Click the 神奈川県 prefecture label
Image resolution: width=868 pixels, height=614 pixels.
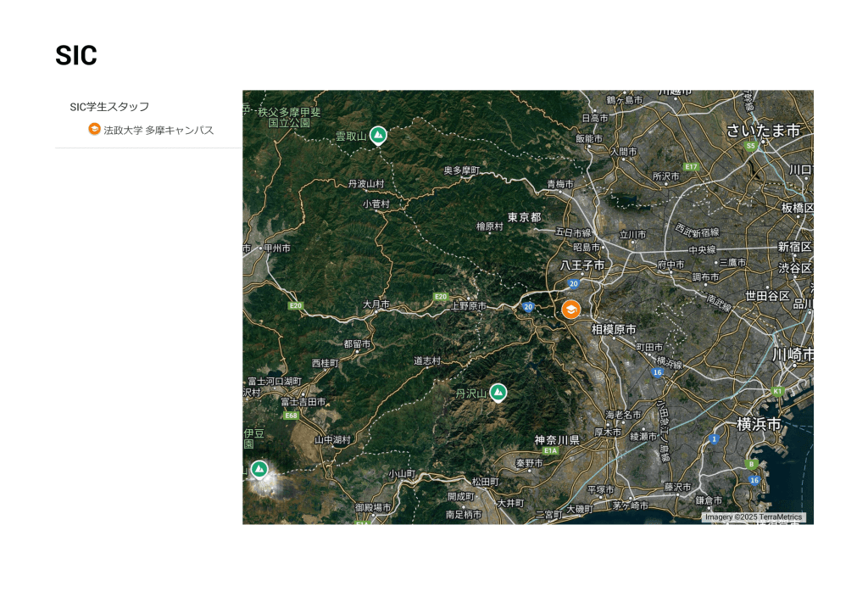click(x=557, y=439)
